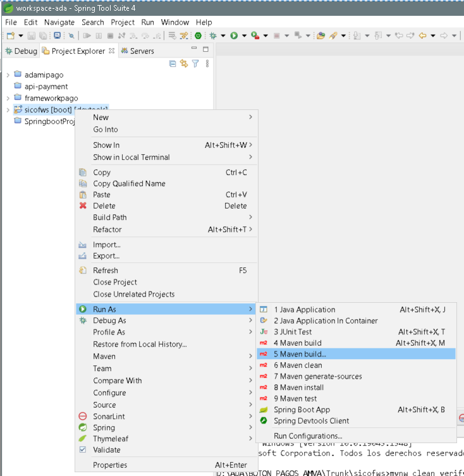
Task: Select the api-payment project
Action: coord(46,87)
